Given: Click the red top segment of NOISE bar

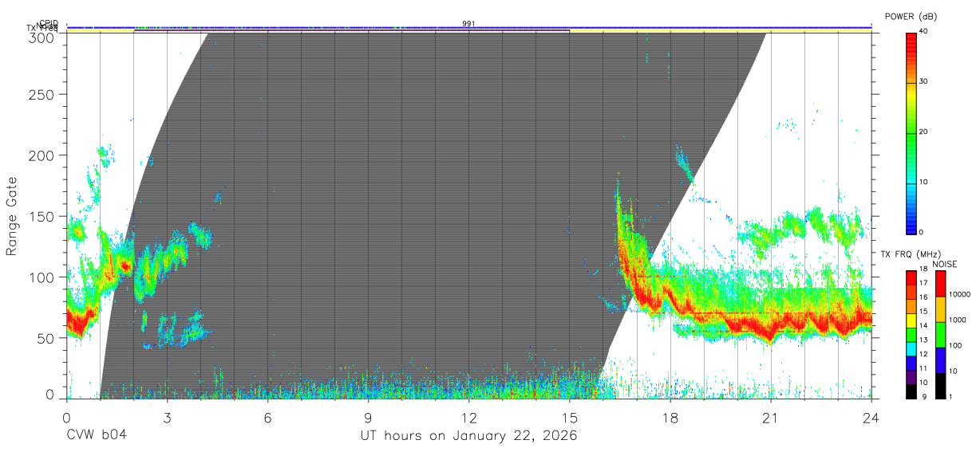Looking at the screenshot, I should (x=941, y=284).
